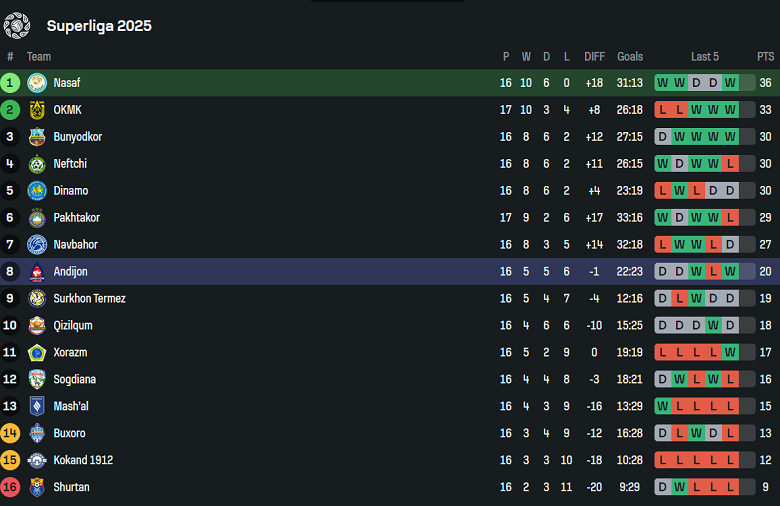780x506 pixels.
Task: Click the Xorazm team crest
Action: click(37, 353)
